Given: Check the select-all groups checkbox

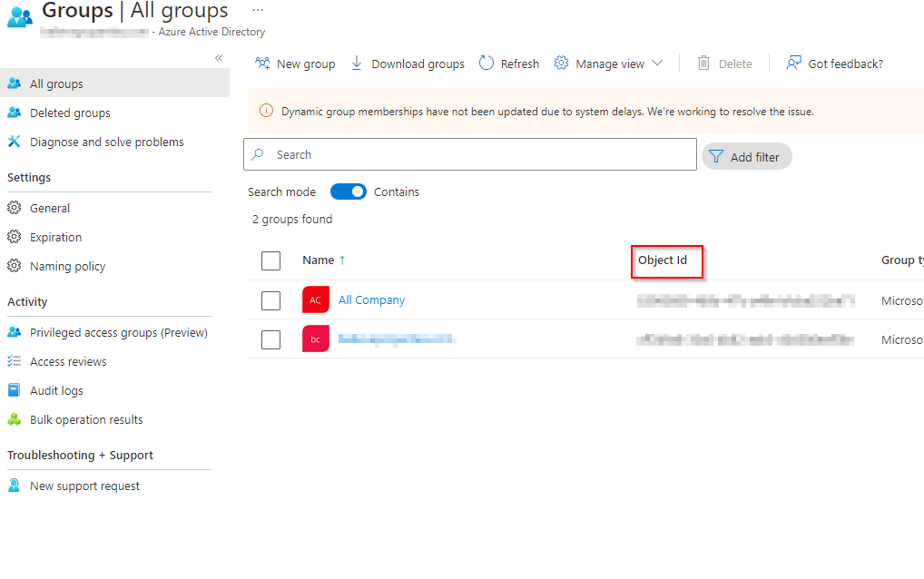Looking at the screenshot, I should point(271,261).
